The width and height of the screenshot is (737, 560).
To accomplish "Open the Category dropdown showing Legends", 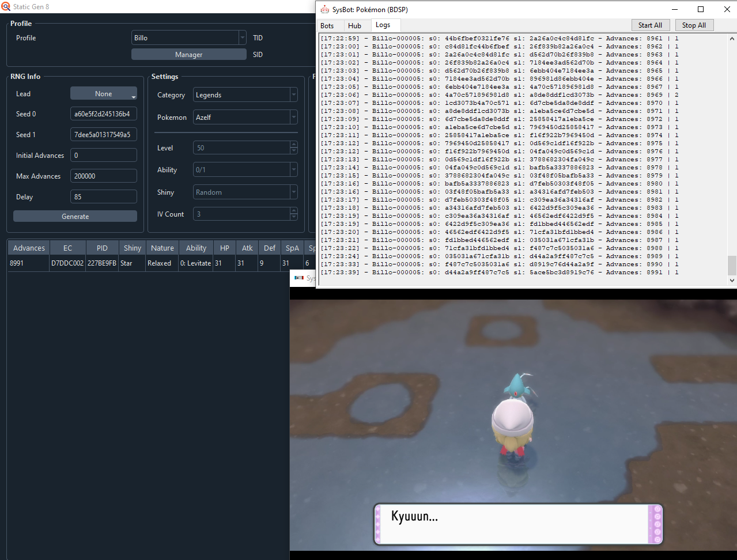I will pos(245,95).
